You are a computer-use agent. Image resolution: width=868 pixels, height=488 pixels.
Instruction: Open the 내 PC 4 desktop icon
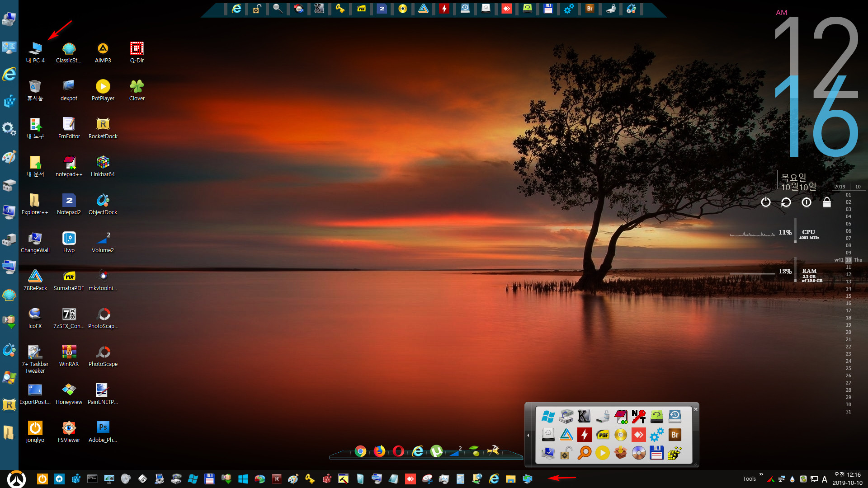coord(35,52)
